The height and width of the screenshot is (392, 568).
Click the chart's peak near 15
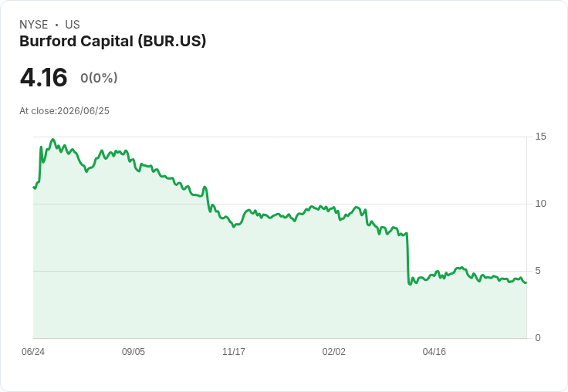pos(53,140)
